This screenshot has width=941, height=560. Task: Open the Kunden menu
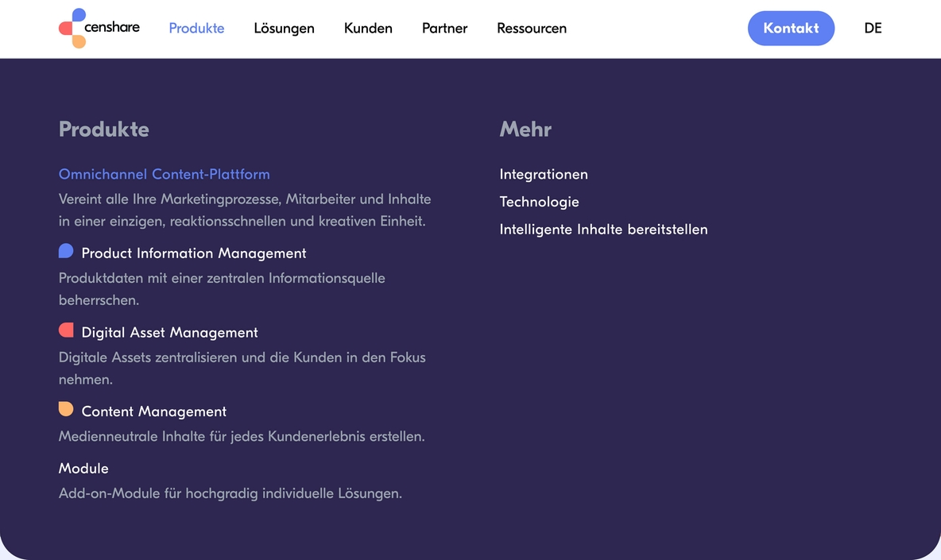pyautogui.click(x=368, y=28)
